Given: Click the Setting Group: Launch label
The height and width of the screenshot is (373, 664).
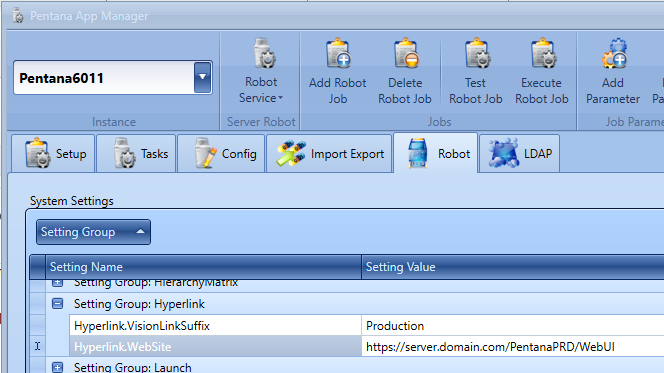Looking at the screenshot, I should point(133,367).
